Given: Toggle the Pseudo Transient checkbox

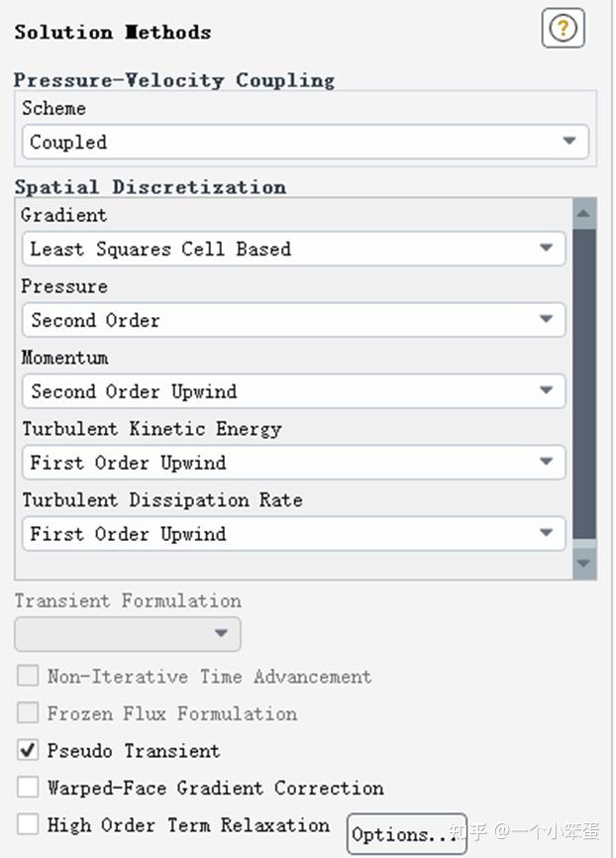Looking at the screenshot, I should coord(28,751).
